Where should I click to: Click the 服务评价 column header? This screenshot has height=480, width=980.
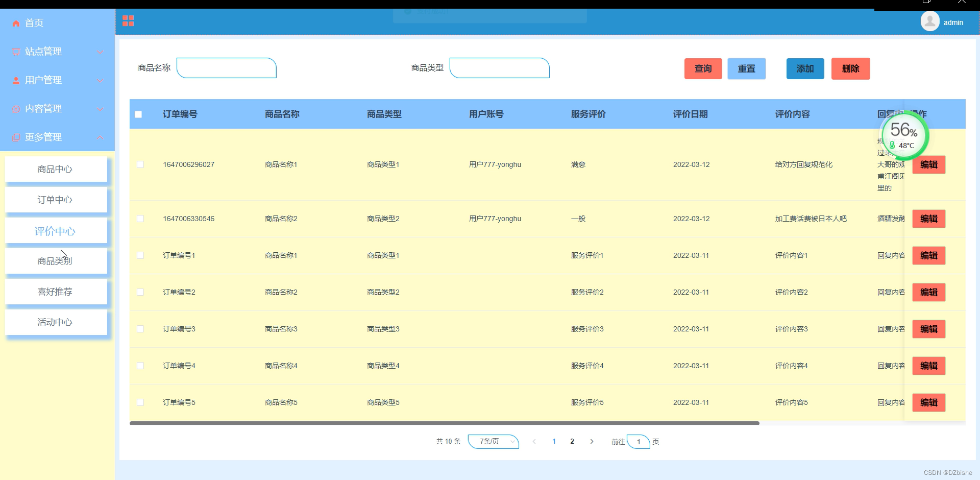(589, 114)
